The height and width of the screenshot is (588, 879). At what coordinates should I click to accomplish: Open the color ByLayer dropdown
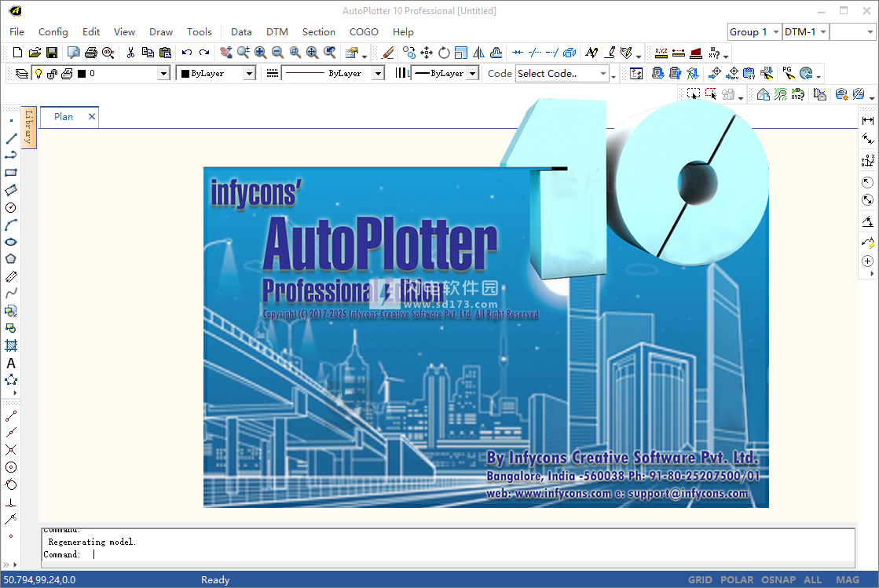(x=249, y=73)
